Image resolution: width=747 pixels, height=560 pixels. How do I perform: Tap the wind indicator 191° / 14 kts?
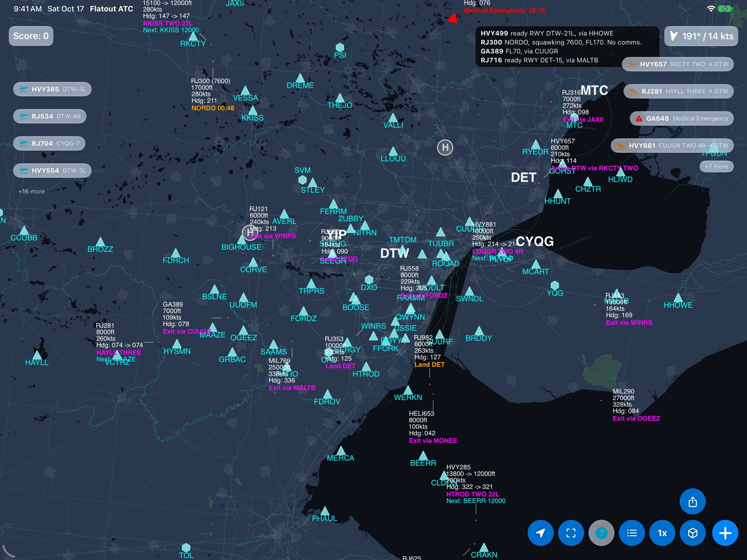(701, 36)
